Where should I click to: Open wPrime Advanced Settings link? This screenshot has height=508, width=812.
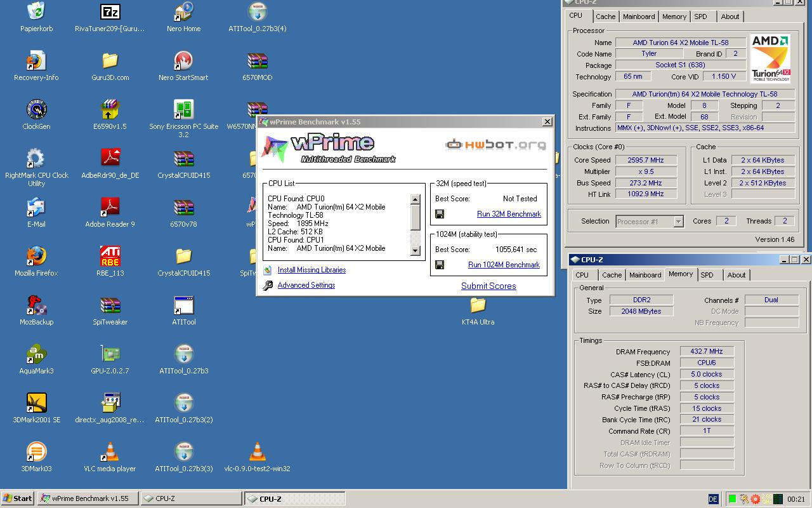click(306, 285)
